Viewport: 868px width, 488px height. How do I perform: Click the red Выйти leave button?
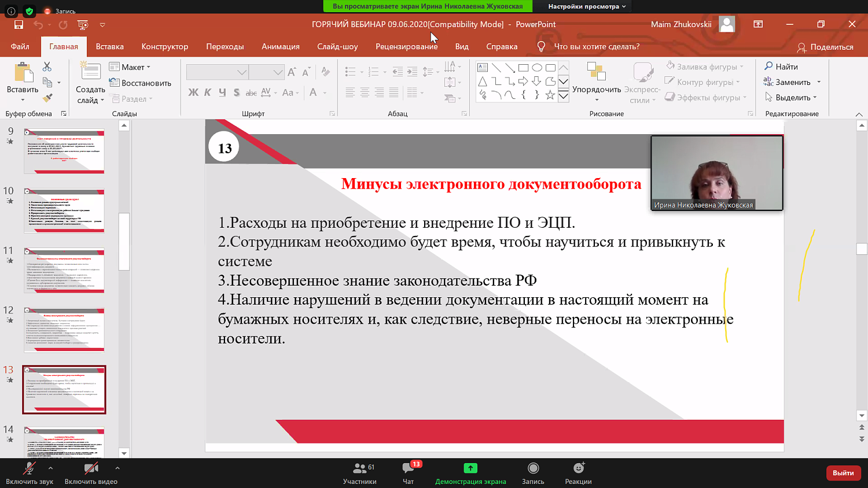pos(843,473)
